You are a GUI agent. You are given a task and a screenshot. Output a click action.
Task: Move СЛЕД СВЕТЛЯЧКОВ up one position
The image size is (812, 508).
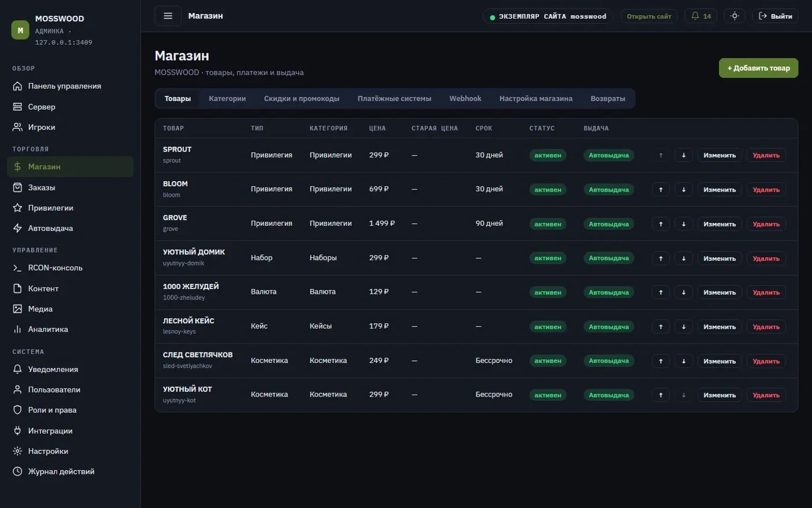(x=661, y=361)
